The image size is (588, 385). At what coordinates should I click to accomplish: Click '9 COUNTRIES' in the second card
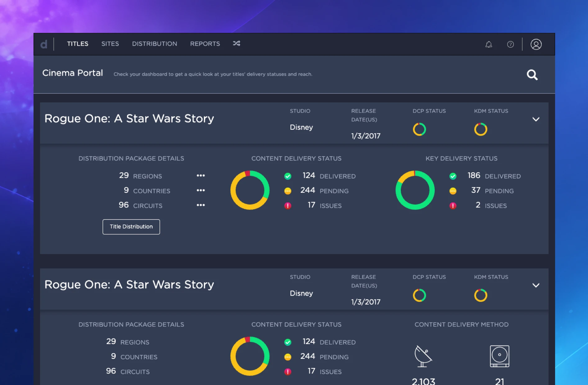[134, 356]
